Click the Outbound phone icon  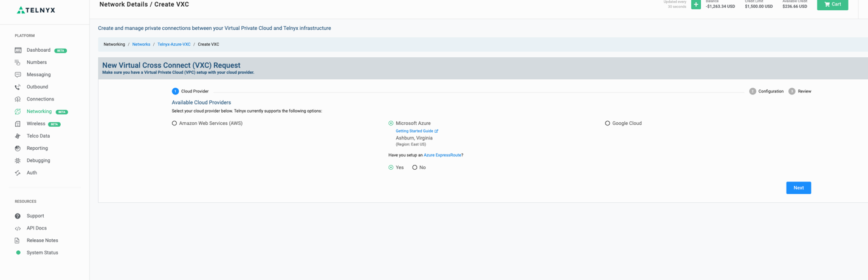[x=18, y=87]
